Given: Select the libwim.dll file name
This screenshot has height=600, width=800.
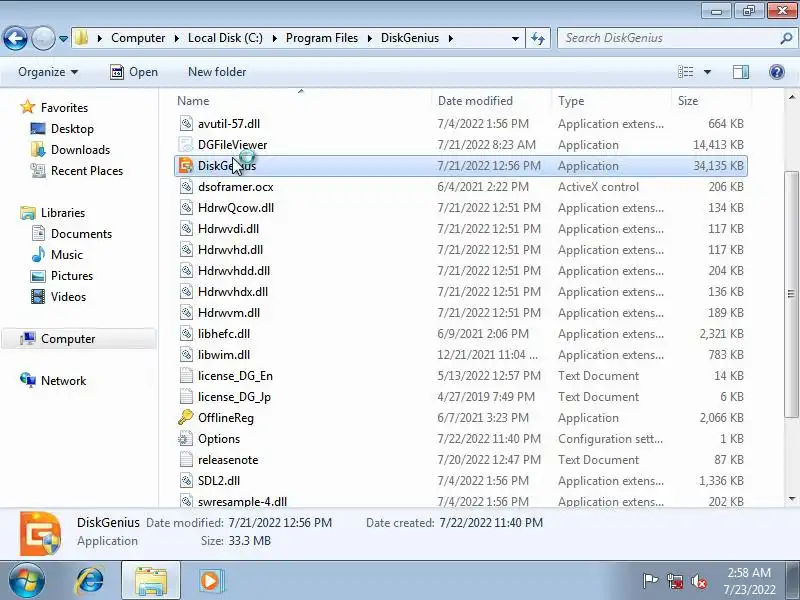Looking at the screenshot, I should [224, 355].
